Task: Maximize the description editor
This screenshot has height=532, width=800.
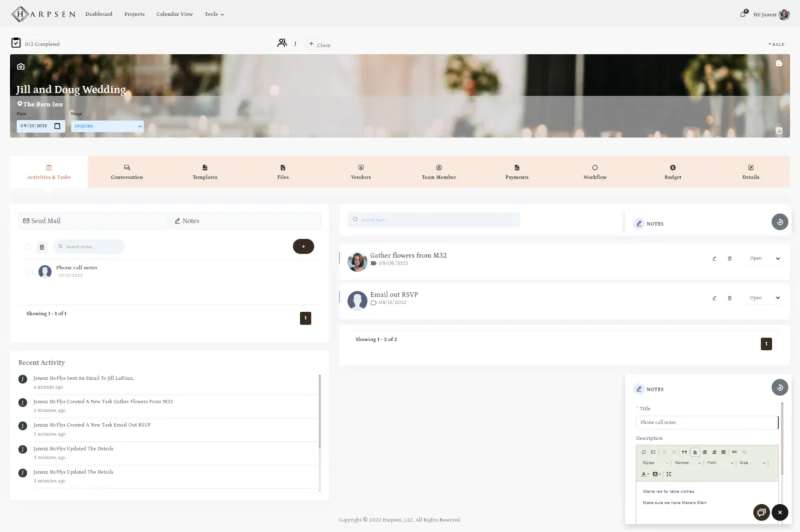Action: click(x=669, y=474)
